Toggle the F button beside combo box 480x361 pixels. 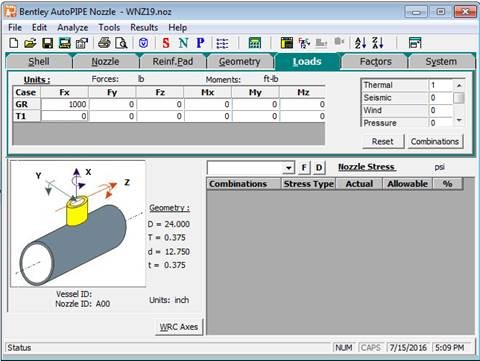tap(304, 167)
